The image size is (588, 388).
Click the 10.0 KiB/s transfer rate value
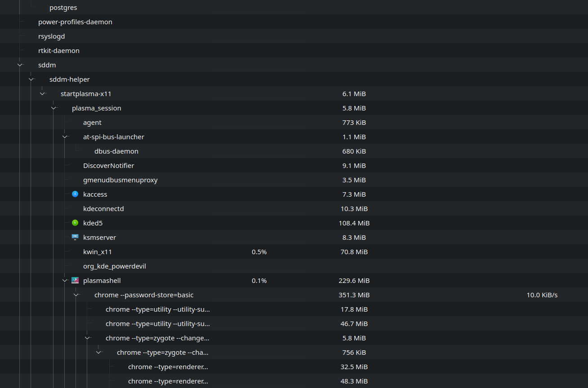(542, 295)
